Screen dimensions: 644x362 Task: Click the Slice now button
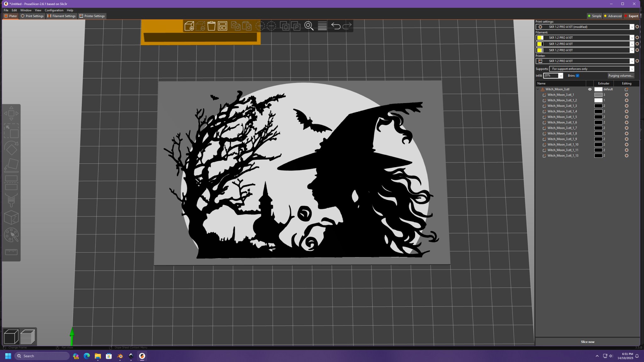(x=587, y=342)
